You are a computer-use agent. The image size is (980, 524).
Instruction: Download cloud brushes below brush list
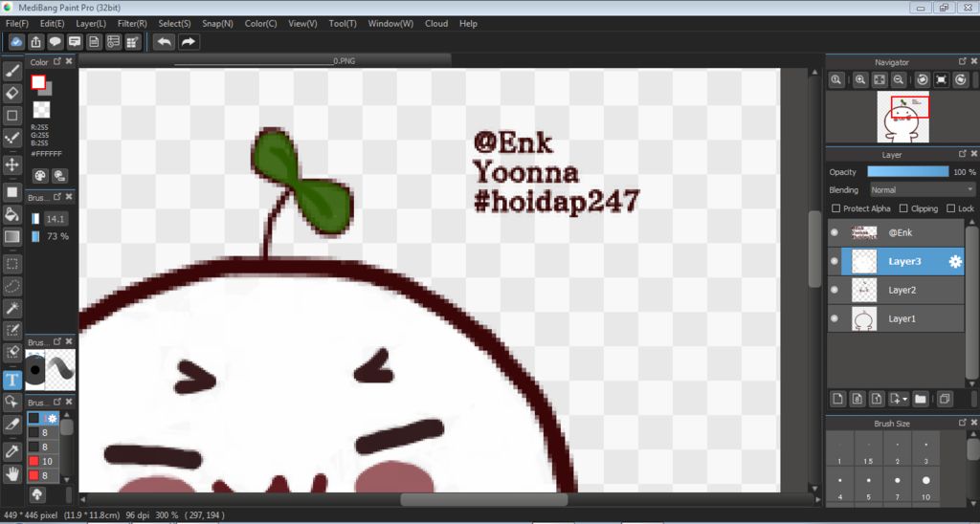tap(36, 494)
